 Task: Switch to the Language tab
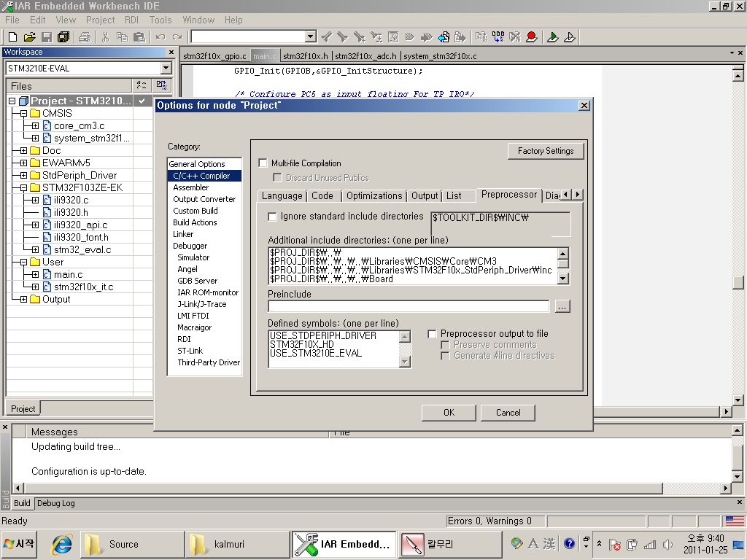tap(282, 195)
